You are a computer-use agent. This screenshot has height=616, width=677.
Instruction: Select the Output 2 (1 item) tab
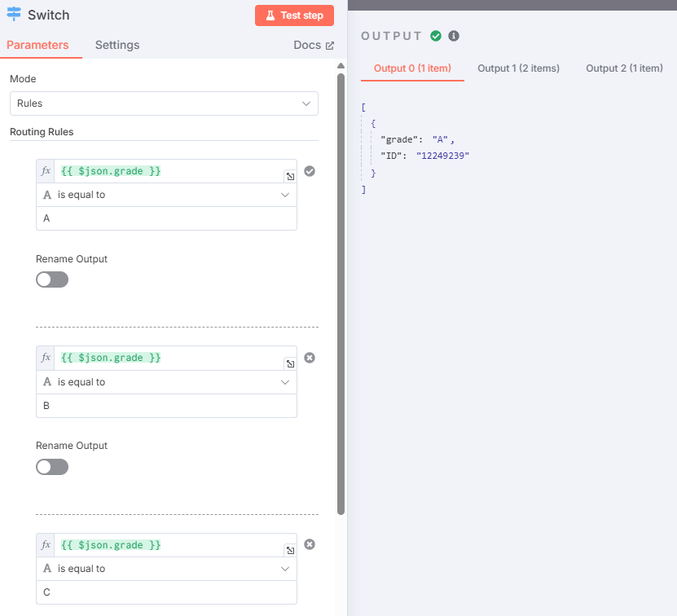624,68
